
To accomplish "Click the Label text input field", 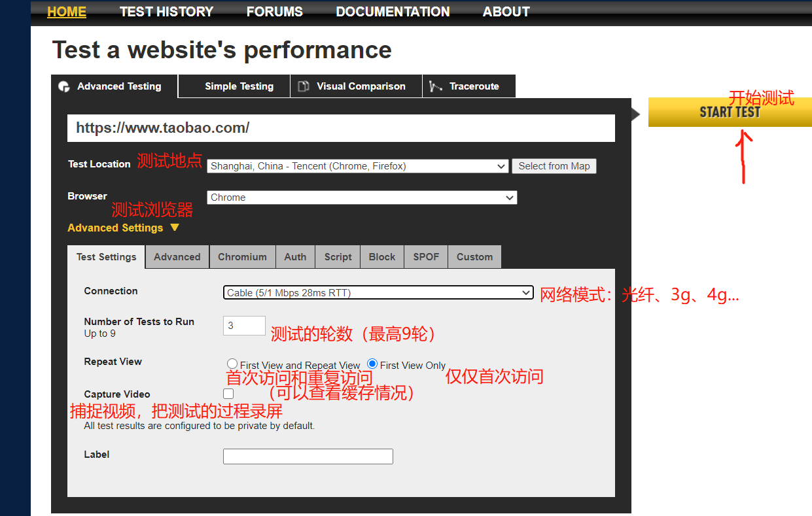I will tap(308, 456).
